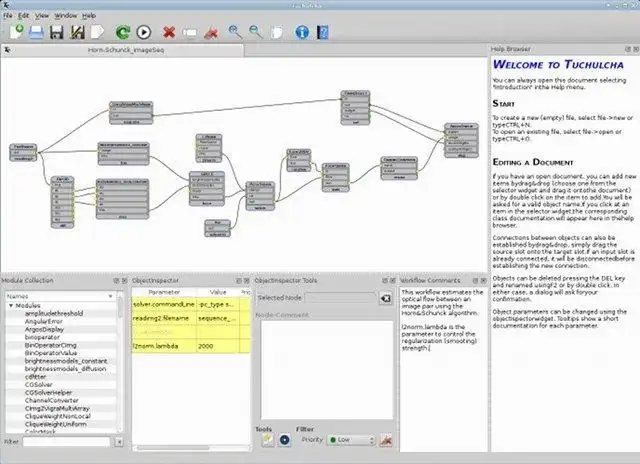
Task: Click inside the Node Comment text area
Action: pyautogui.click(x=327, y=370)
